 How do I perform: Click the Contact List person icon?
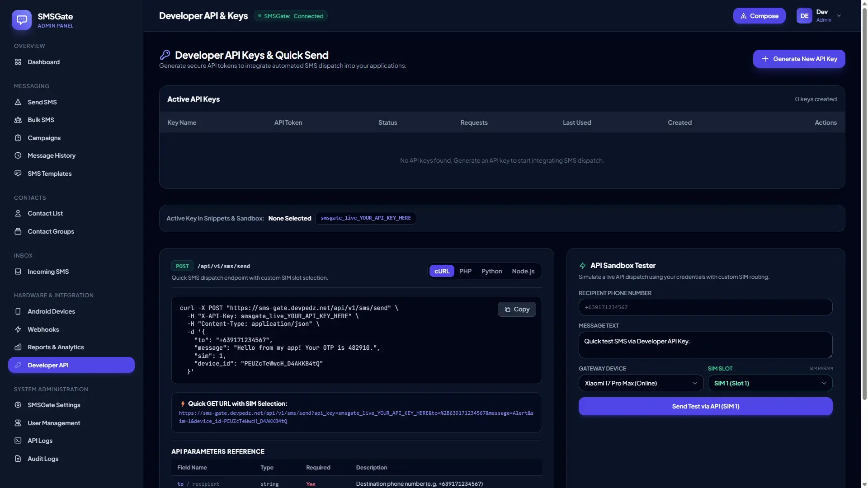click(x=18, y=213)
